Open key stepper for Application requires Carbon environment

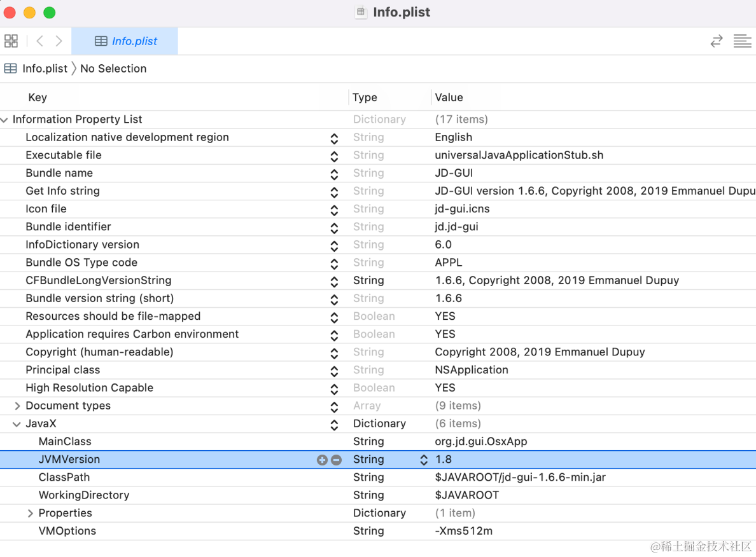click(x=334, y=335)
